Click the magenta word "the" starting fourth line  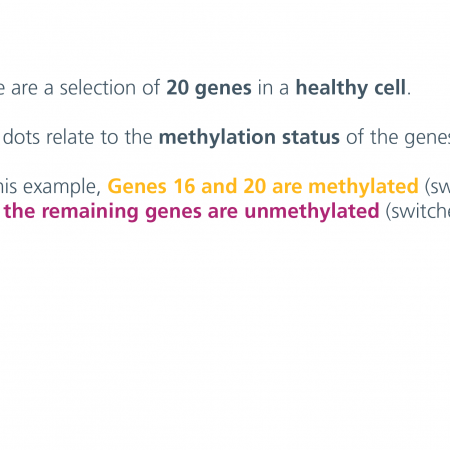coord(20,211)
